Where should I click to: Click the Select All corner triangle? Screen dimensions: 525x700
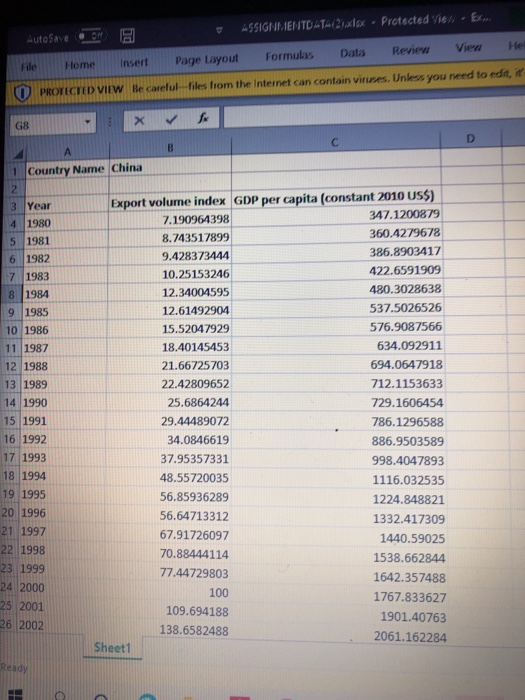tap(18, 155)
